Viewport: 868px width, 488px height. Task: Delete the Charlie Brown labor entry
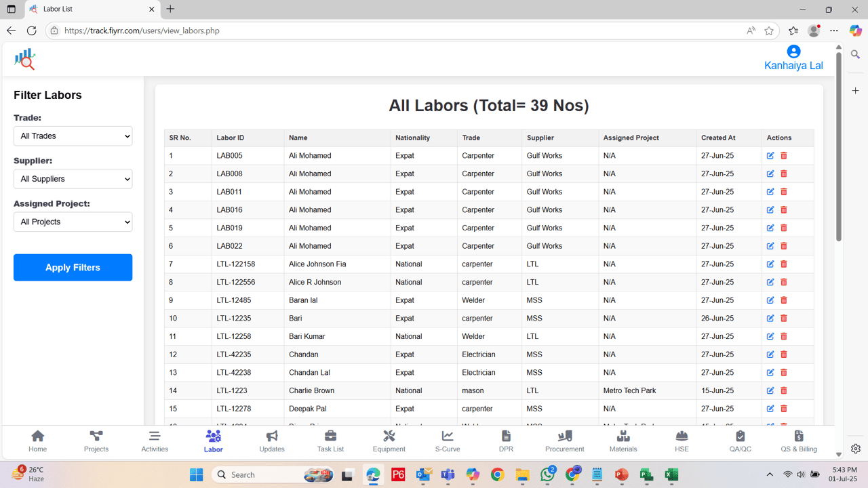click(783, 390)
